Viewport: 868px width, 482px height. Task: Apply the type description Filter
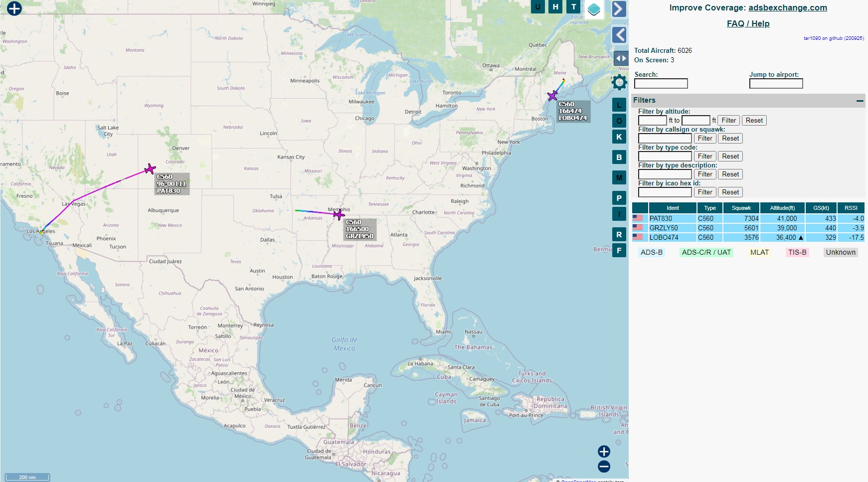coord(705,174)
